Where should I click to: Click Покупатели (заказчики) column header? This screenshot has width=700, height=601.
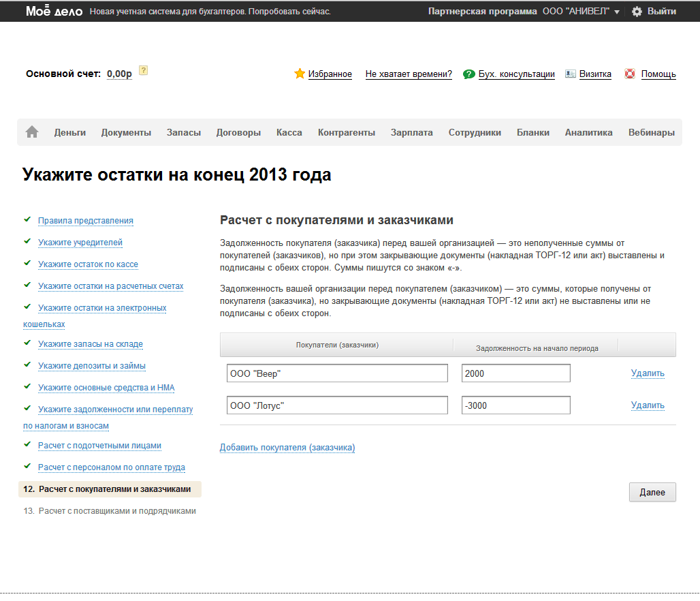[x=337, y=345]
